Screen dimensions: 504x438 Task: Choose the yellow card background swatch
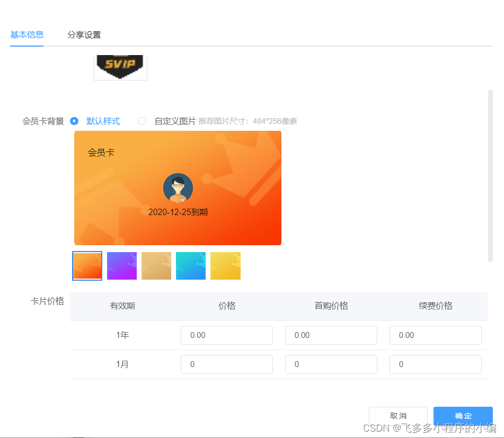click(225, 266)
